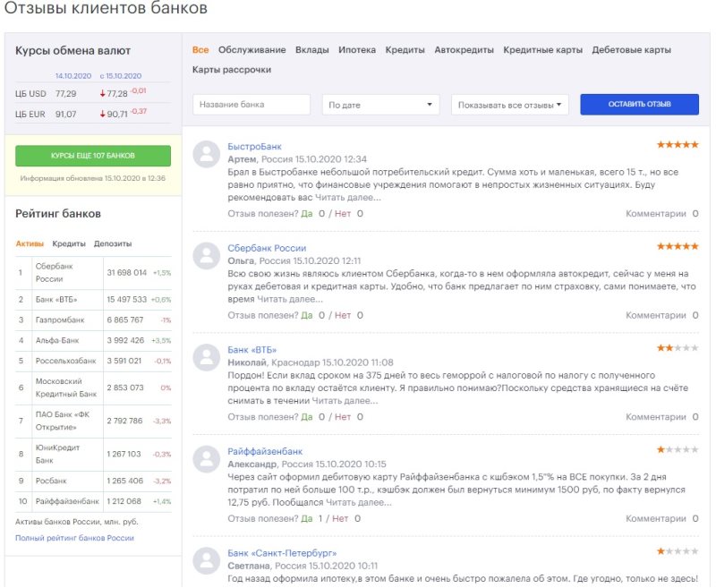Switch to the Карты рассрочки tab
Viewport: 716px width, 588px height.
pyautogui.click(x=232, y=70)
